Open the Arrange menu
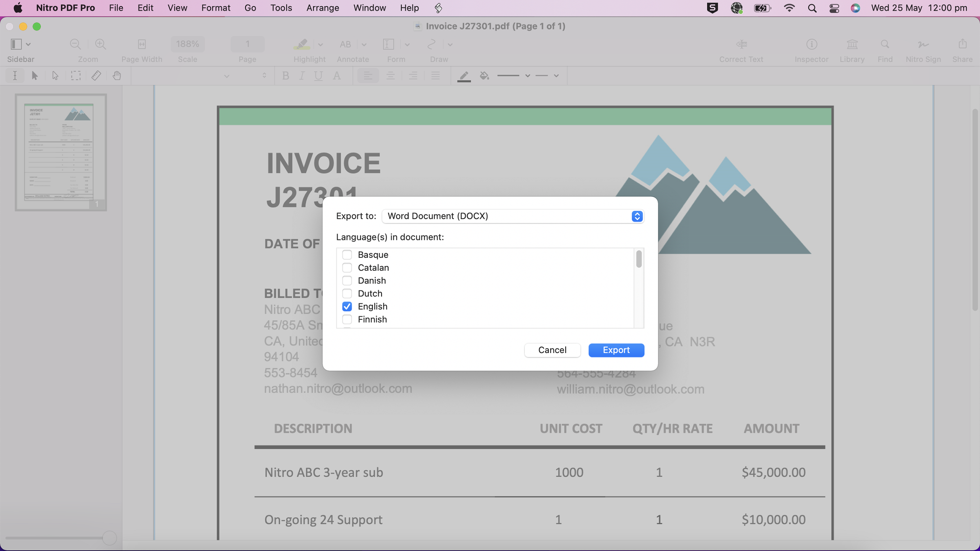Viewport: 980px width, 551px height. click(322, 8)
